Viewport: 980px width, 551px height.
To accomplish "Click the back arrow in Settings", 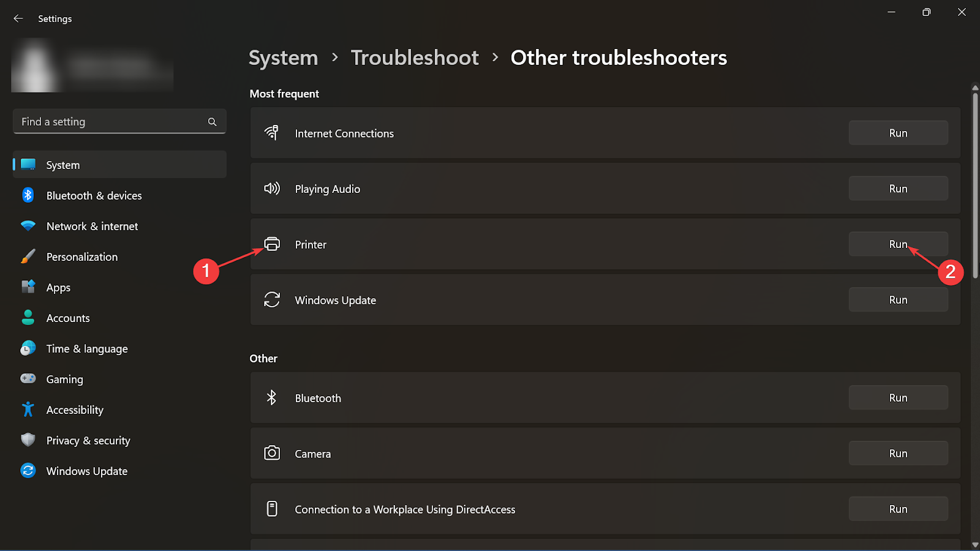I will [x=18, y=18].
